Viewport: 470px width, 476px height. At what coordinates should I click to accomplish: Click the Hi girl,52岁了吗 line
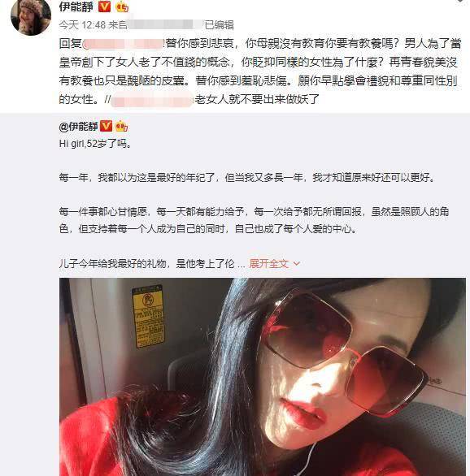[x=95, y=144]
